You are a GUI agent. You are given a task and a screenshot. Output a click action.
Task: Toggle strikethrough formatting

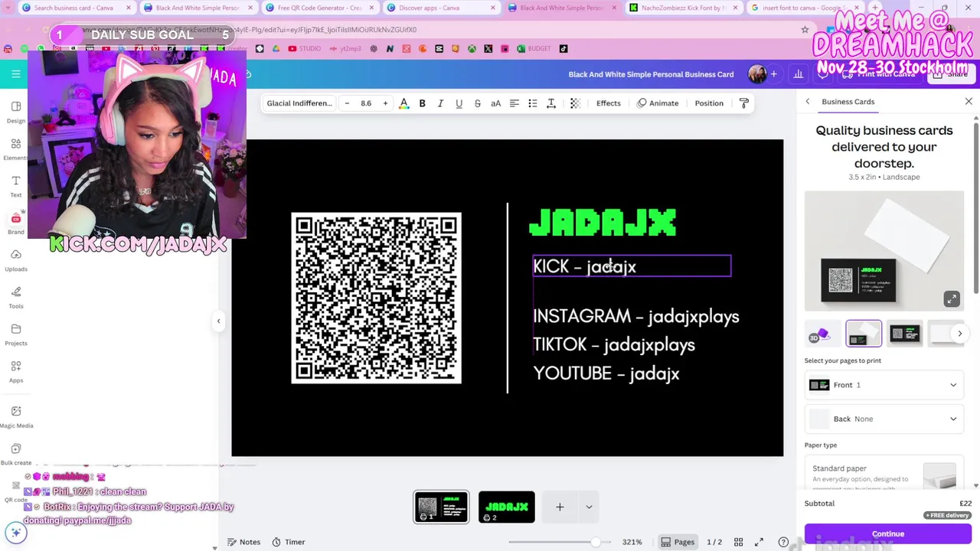477,103
